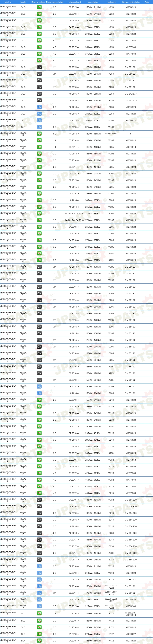153x644 pixels.
Task: Click petrol icon for Klasa C 180kW C205
Action: tap(39, 187)
